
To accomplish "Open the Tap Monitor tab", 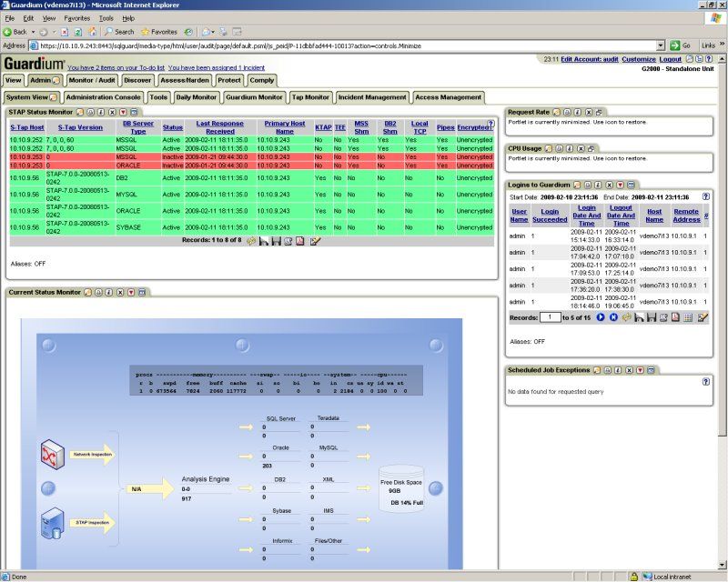I will [x=310, y=97].
